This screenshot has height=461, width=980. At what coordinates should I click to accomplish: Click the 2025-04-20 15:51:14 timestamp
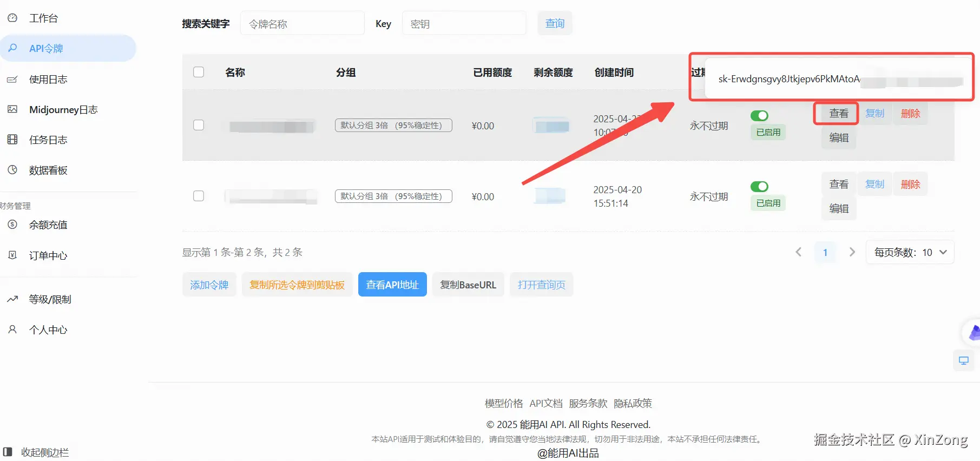pyautogui.click(x=617, y=196)
